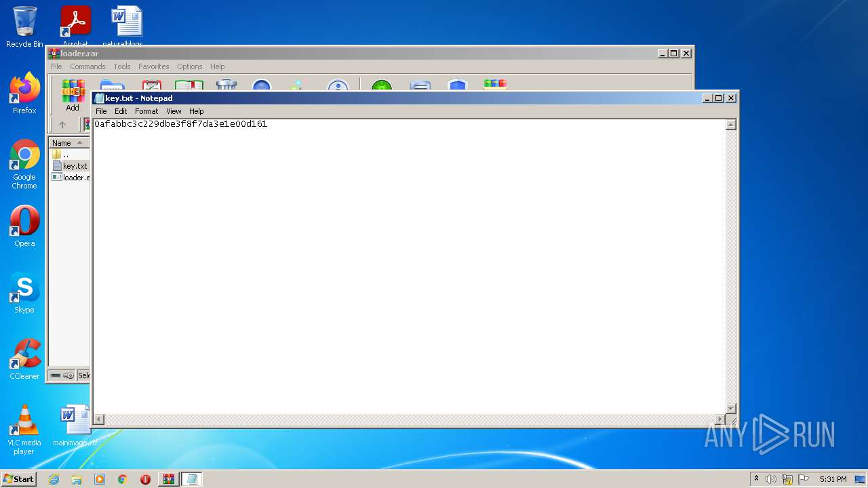Close the Notepad window
This screenshot has height=488, width=868.
pyautogui.click(x=731, y=98)
